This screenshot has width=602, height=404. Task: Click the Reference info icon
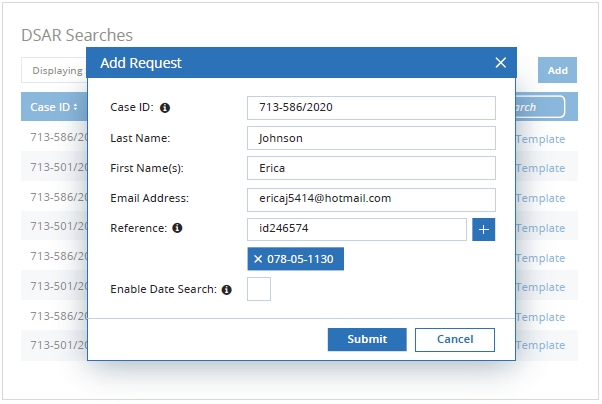click(x=177, y=229)
